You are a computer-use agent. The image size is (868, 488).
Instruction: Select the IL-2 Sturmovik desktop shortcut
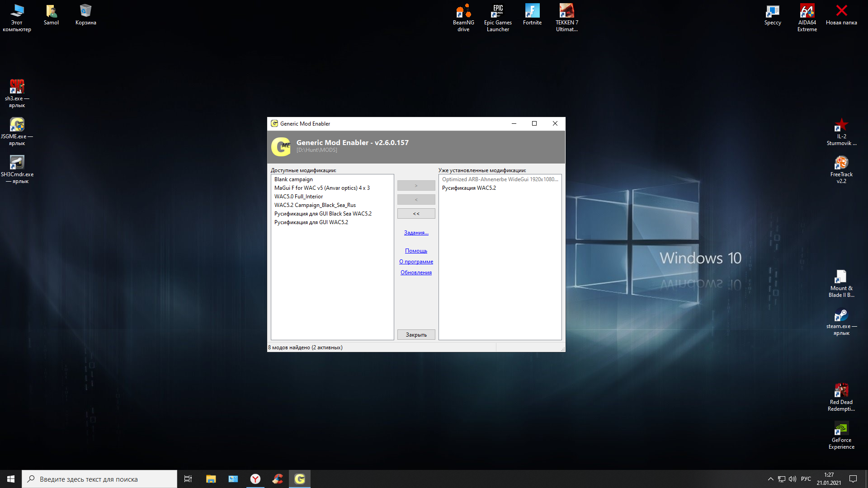(x=841, y=131)
